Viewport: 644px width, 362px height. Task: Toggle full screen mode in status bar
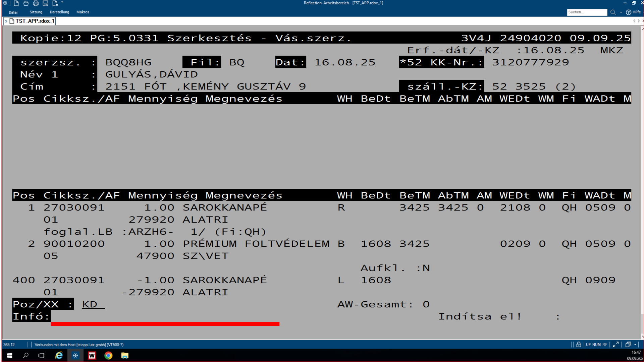pos(616,345)
